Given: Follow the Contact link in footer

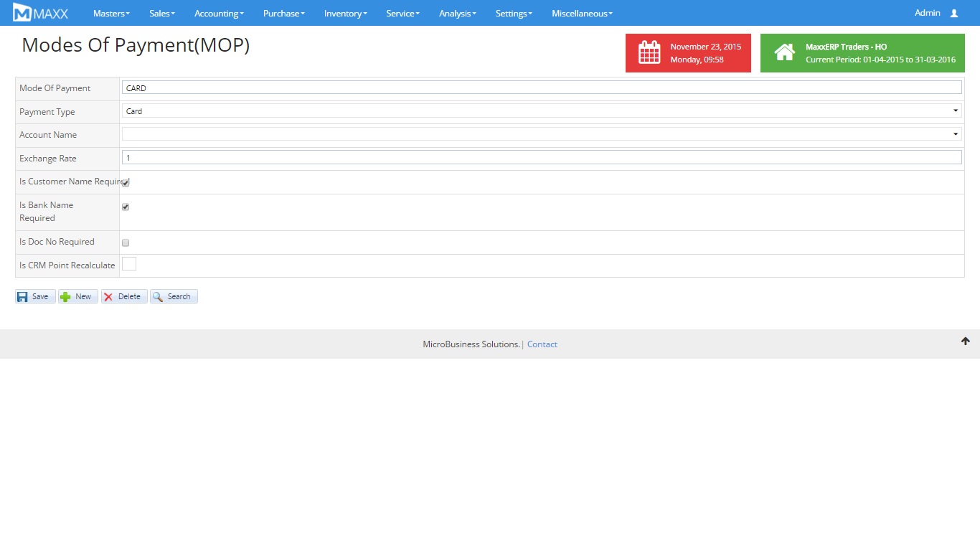Looking at the screenshot, I should 542,344.
